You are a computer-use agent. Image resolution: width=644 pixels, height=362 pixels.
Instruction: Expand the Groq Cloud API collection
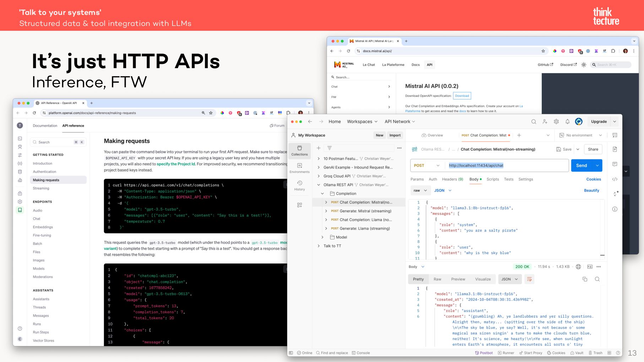318,176
